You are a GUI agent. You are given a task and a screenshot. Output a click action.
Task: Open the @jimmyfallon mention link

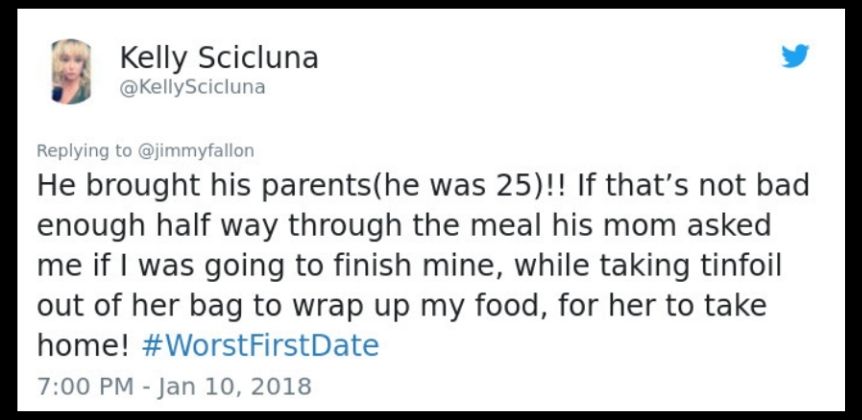click(195, 151)
